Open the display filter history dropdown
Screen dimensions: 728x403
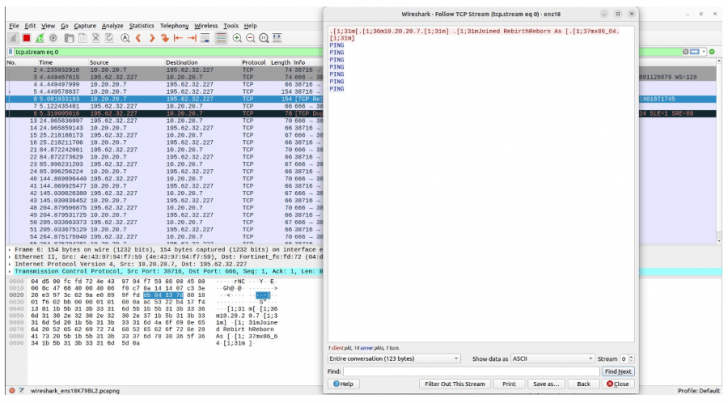point(704,52)
